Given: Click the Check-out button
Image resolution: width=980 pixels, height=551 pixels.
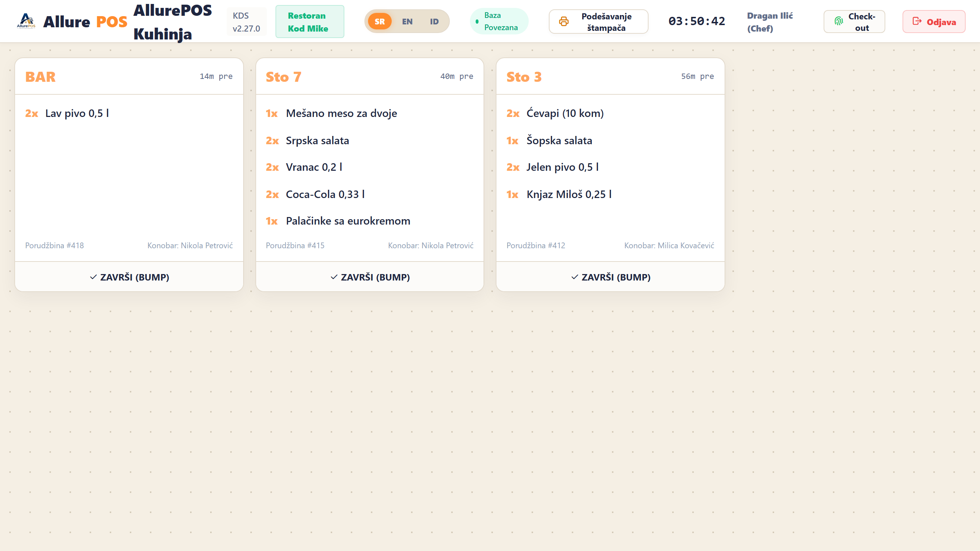Looking at the screenshot, I should (854, 22).
